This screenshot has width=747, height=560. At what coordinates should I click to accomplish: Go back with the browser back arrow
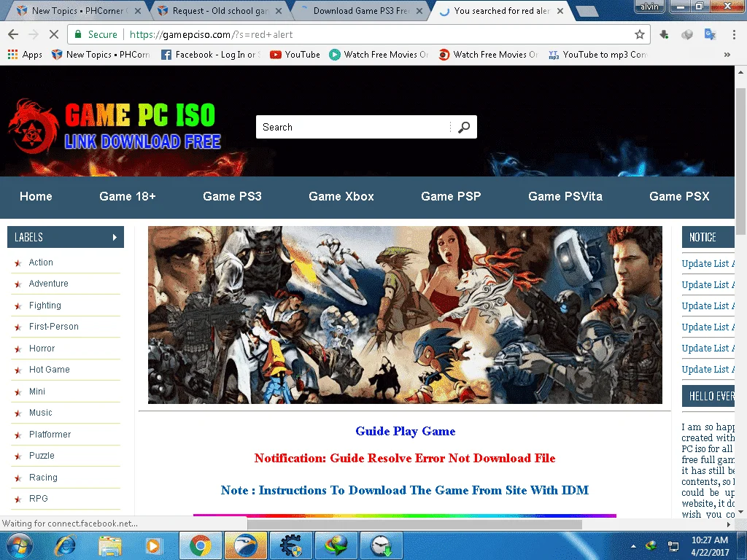(13, 34)
